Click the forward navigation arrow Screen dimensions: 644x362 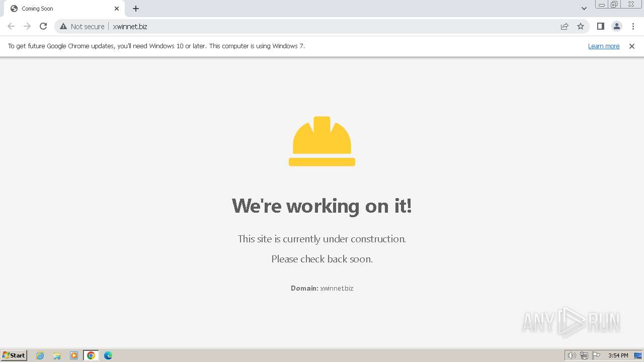click(x=27, y=26)
